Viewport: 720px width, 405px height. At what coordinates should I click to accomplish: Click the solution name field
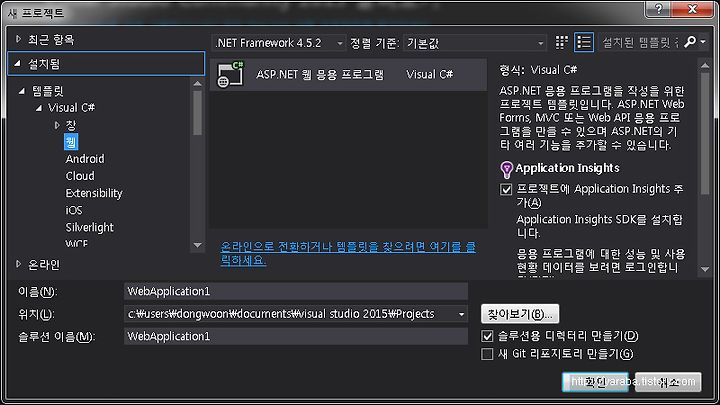pyautogui.click(x=296, y=336)
